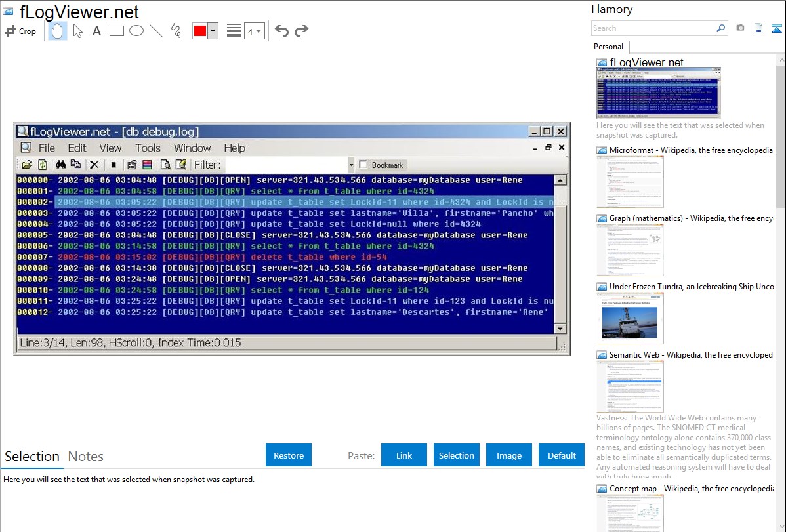This screenshot has width=786, height=532.
Task: Open the Edit menu in fLogViewer
Action: pyautogui.click(x=77, y=148)
